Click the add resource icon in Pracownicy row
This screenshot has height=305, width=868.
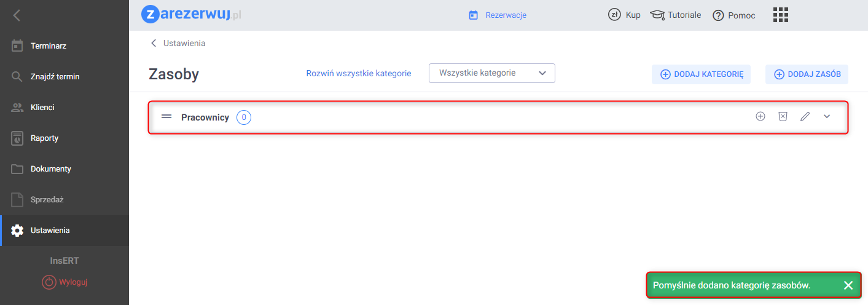point(760,116)
